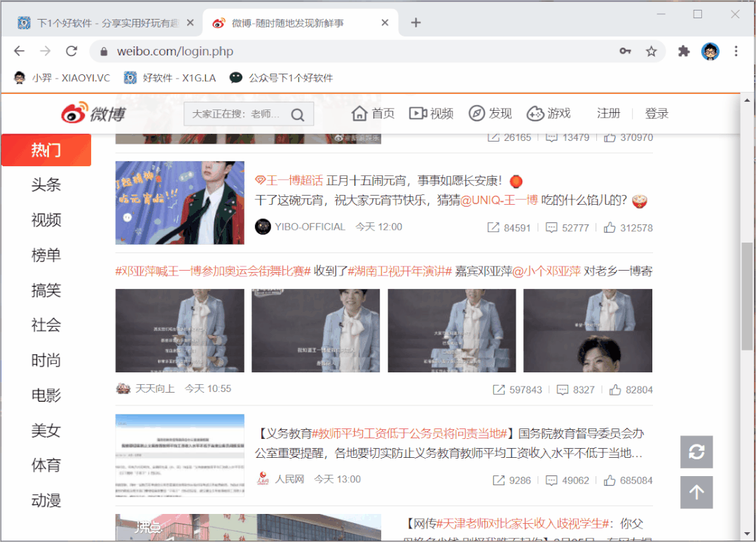Click the 人民网 avatar icon

(263, 479)
